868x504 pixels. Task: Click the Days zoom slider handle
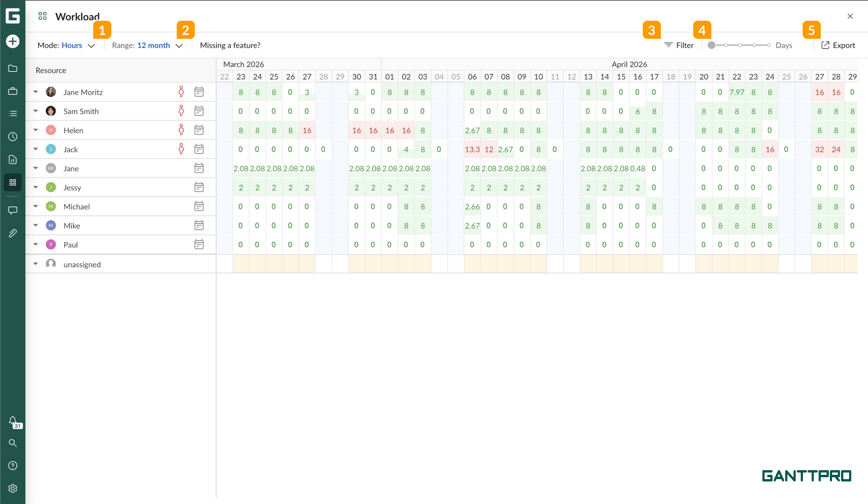[x=711, y=45]
